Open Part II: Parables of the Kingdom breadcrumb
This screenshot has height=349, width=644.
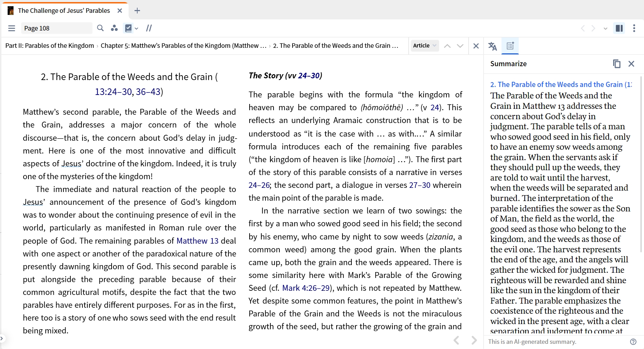coord(50,45)
